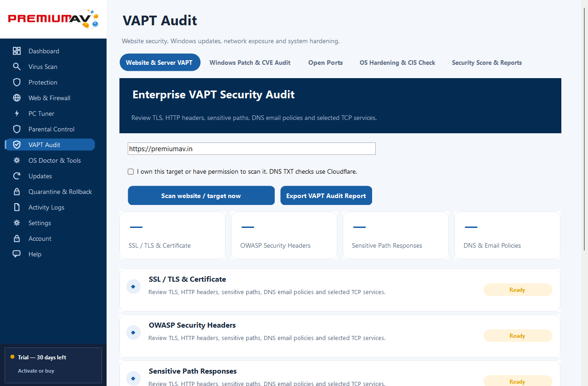Click the Settings gear icon
This screenshot has height=386, width=588.
point(17,223)
